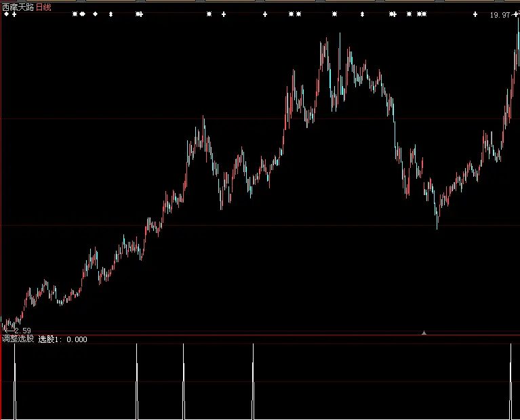Click the small gray triangle marker above the indicator panel
The height and width of the screenshot is (420, 520).
click(424, 333)
